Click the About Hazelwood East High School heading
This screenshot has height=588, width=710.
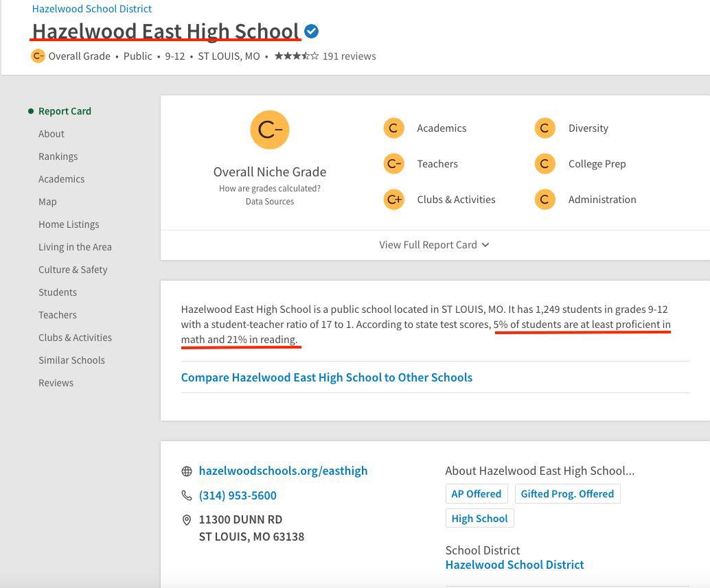[540, 471]
